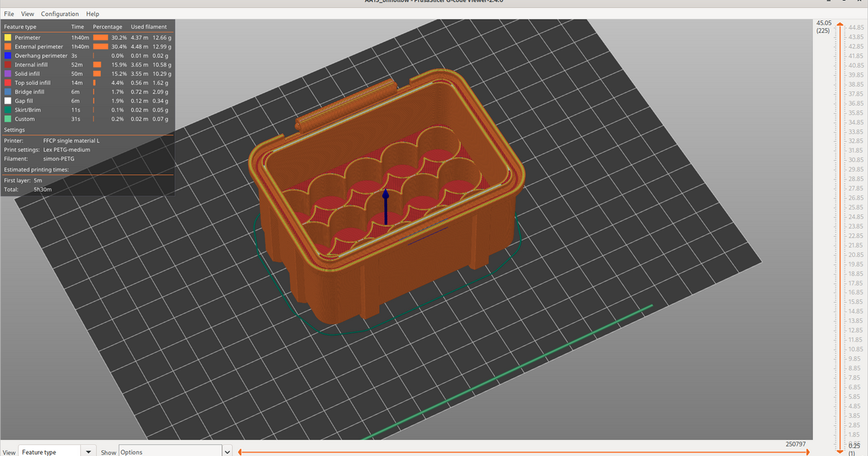
Task: Click the Bridge infill label
Action: [x=30, y=91]
